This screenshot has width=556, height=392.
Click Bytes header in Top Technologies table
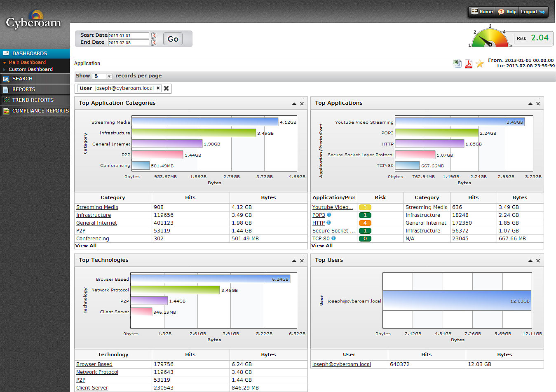[268, 354]
